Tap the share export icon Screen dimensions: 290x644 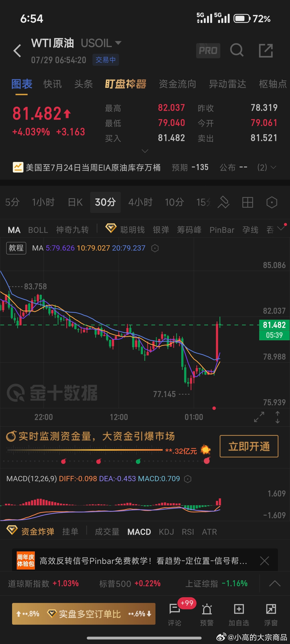point(265,51)
